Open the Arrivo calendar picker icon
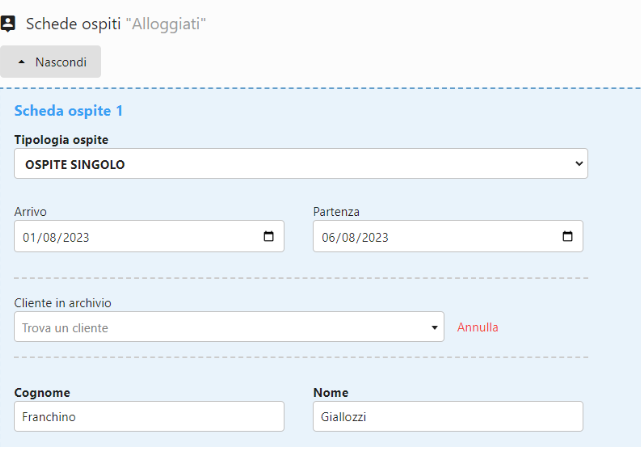Screen dimensions: 641x451 click(268, 237)
